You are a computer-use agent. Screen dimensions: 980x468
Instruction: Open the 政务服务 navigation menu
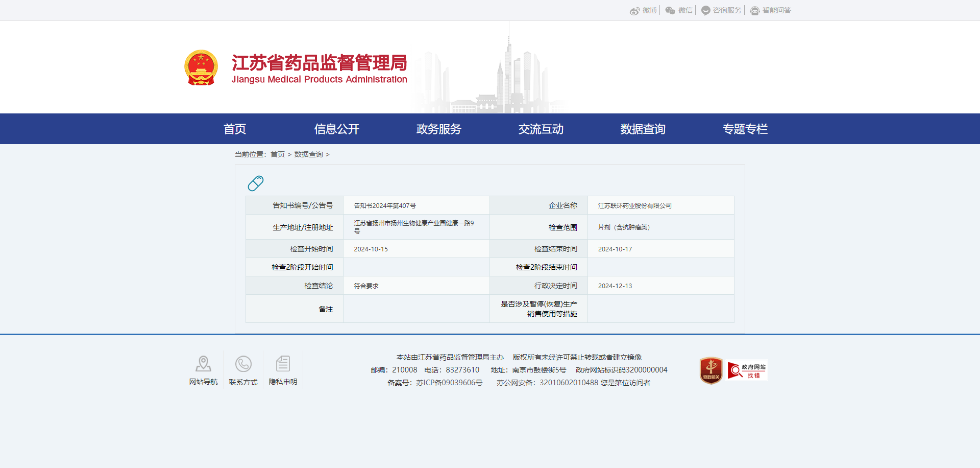pos(438,129)
